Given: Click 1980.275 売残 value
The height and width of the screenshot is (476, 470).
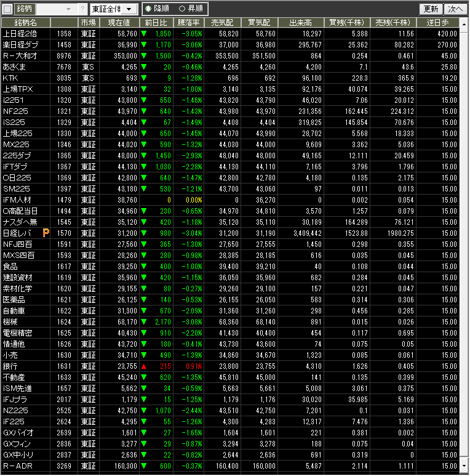Looking at the screenshot, I should tap(400, 233).
